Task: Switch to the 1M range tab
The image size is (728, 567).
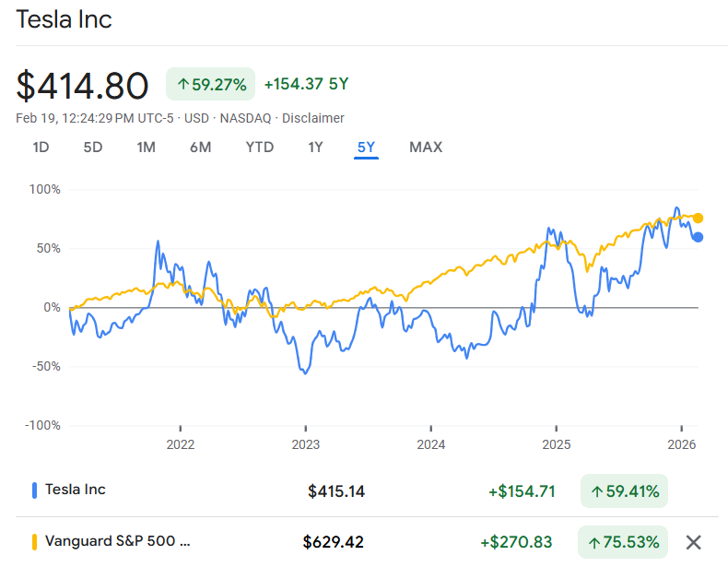Action: tap(146, 148)
